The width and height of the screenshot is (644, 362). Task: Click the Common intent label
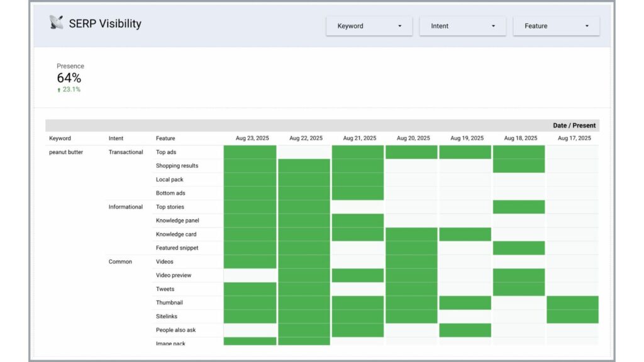pos(120,261)
